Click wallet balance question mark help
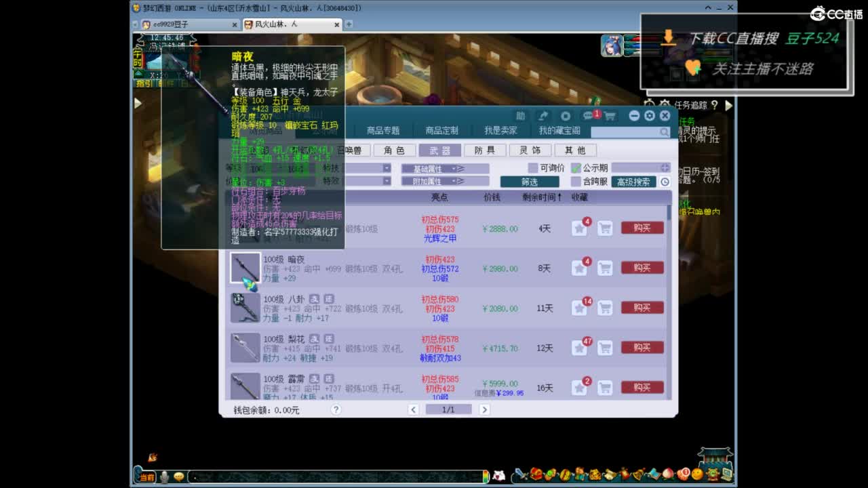Image resolution: width=868 pixels, height=488 pixels. click(x=336, y=409)
